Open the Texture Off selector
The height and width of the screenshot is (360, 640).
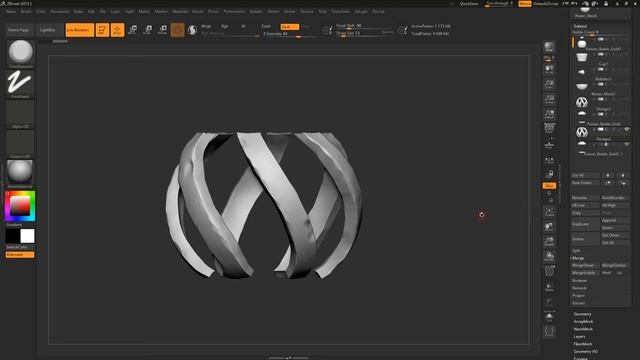click(20, 144)
